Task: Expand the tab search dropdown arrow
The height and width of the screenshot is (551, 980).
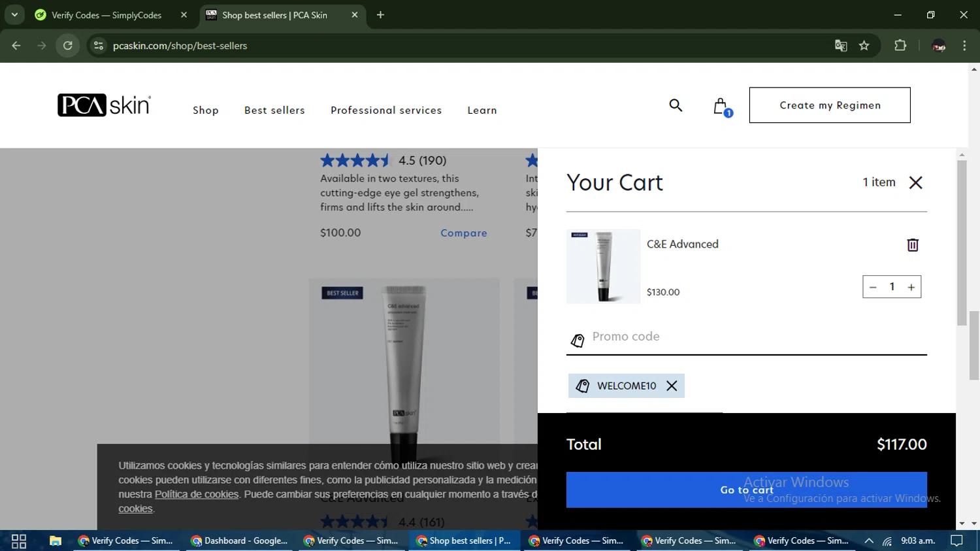Action: 14,14
